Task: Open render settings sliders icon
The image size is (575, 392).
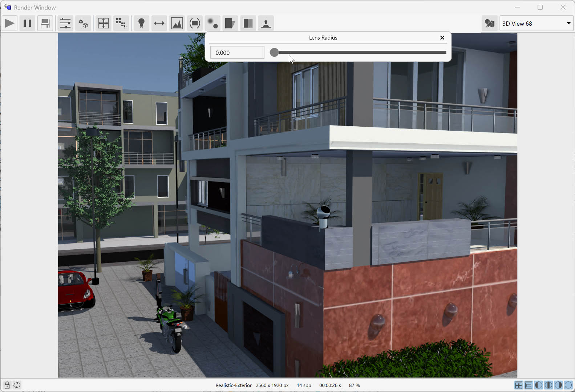Action: click(65, 24)
